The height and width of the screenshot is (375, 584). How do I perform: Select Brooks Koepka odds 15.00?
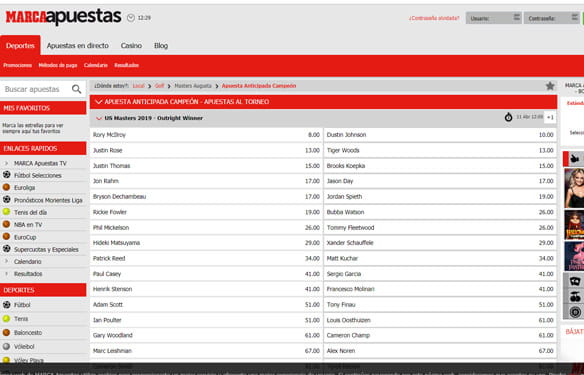coord(440,166)
